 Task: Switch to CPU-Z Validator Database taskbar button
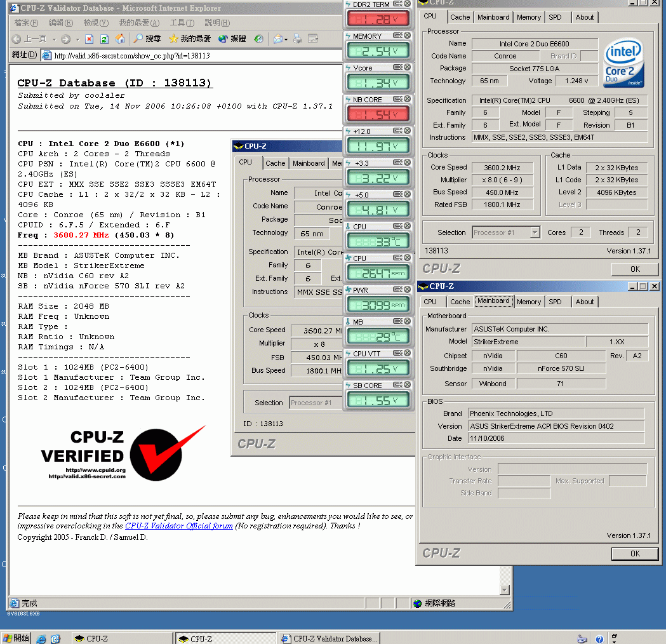tap(329, 638)
